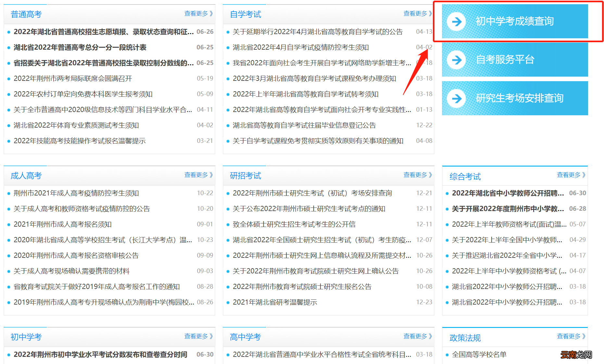This screenshot has width=604, height=364.
Task: Open 研究生考场安排查询 banner button
Action: point(520,98)
